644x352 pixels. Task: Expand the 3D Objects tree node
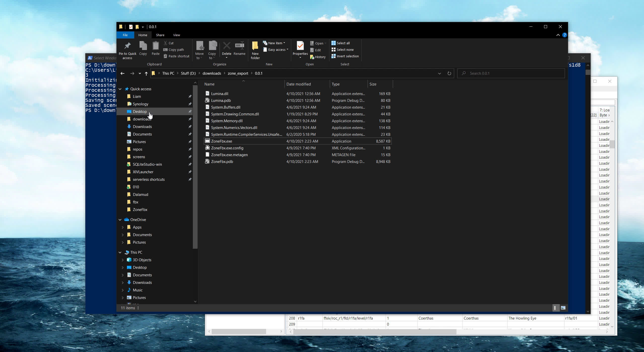coord(123,260)
